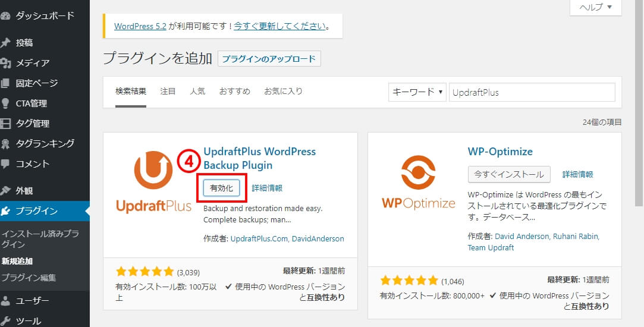Open the WP-Optimize title link

(x=500, y=151)
